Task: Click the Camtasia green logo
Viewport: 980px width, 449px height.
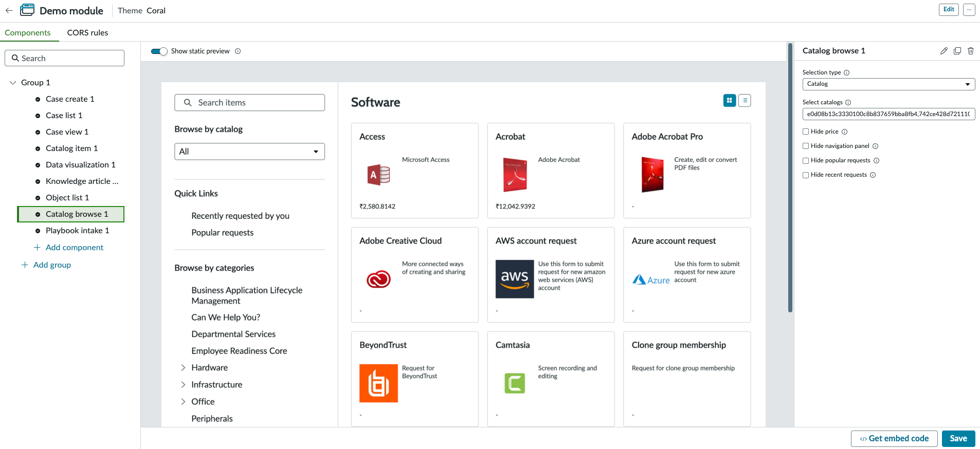Action: point(515,383)
